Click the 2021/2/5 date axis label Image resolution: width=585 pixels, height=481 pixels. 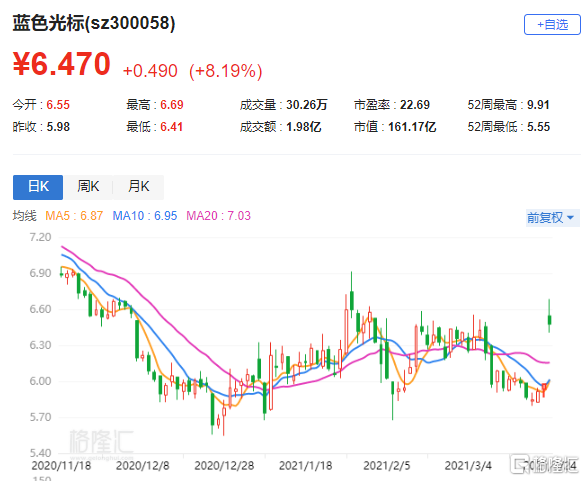click(387, 466)
